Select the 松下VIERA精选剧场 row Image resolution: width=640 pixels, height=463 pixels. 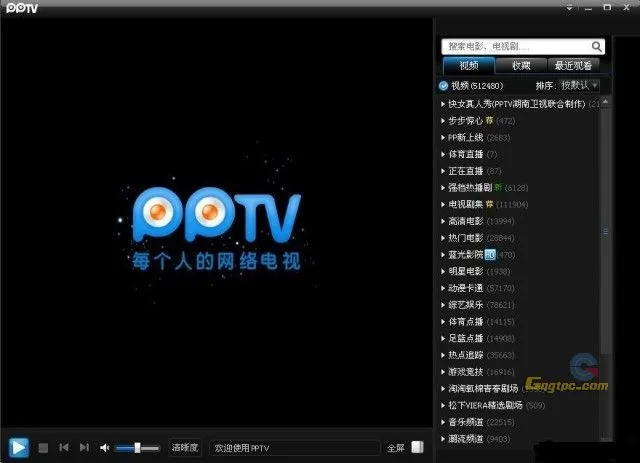coord(520,405)
